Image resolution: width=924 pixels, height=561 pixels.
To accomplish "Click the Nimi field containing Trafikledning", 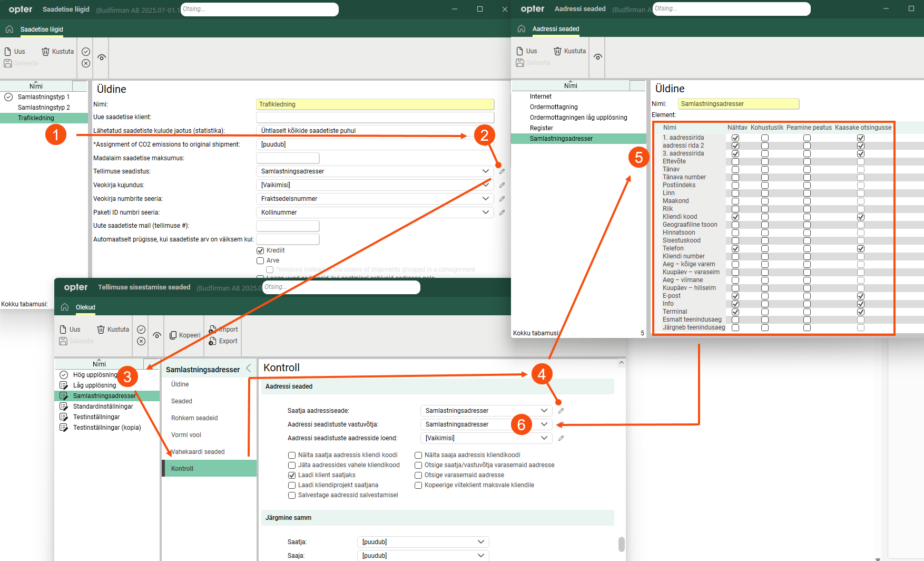I will click(x=375, y=104).
